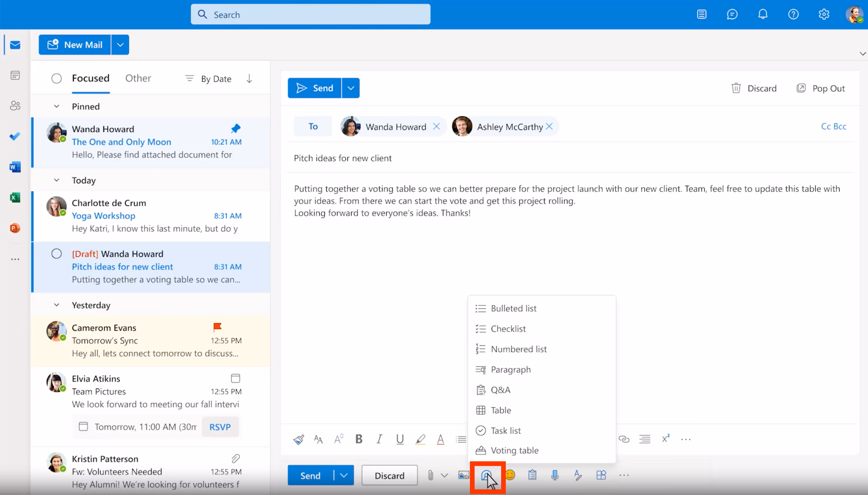This screenshot has width=868, height=495.
Task: Apply bold formatting to text
Action: (359, 439)
